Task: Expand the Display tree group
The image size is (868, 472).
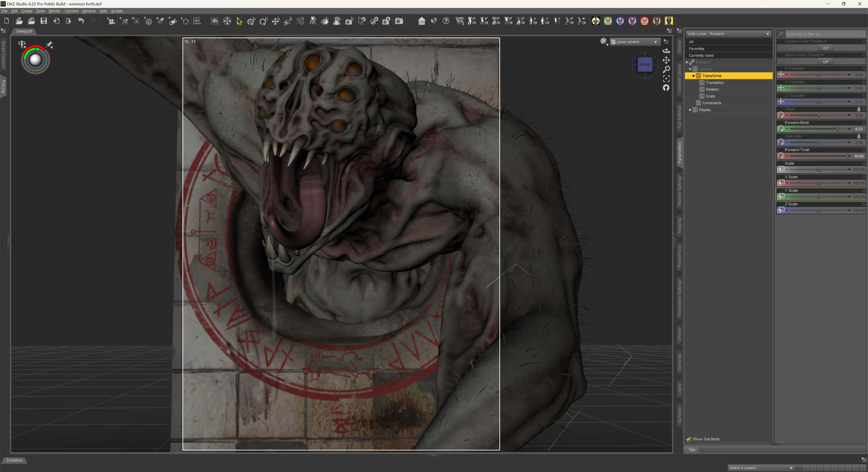Action: (x=690, y=110)
